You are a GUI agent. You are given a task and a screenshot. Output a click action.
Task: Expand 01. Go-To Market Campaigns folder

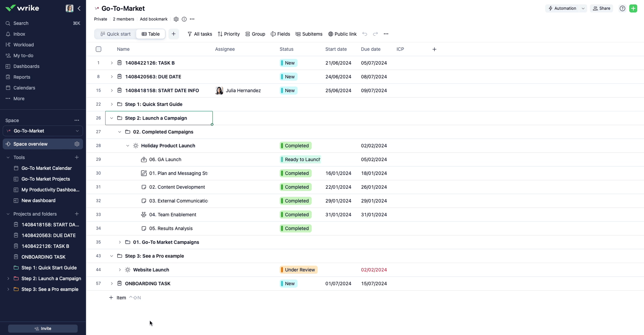(120, 242)
